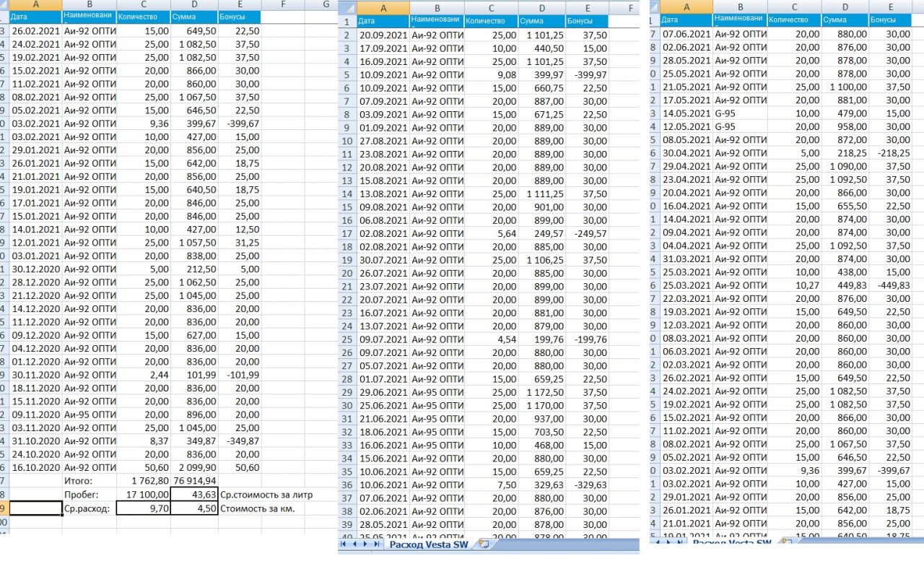The height and width of the screenshot is (564, 924).
Task: Select the average consumption cell 9,70
Action: pos(143,508)
